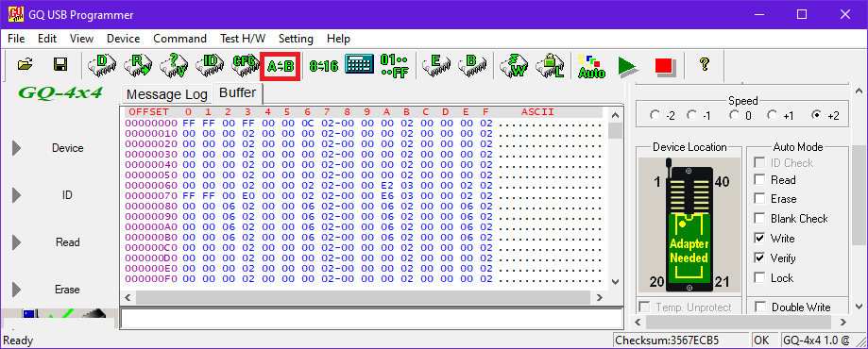Save buffer using the floppy disk icon
This screenshot has height=349, width=868.
pyautogui.click(x=60, y=65)
